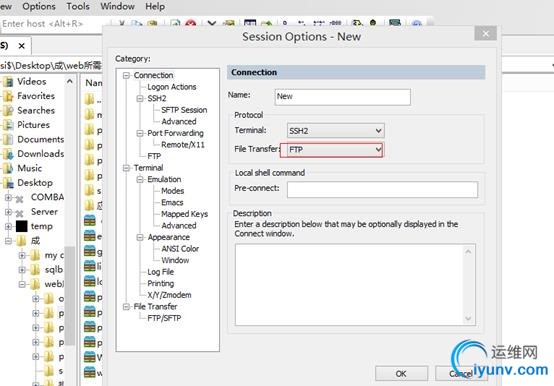Expand the COMBA node in folder tree
Screen dimensions: 554x386
point(8,197)
